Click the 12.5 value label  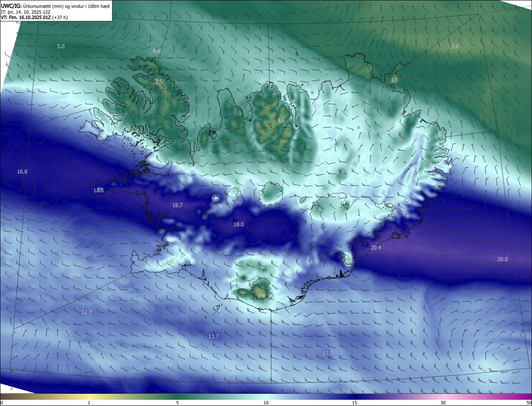click(99, 190)
